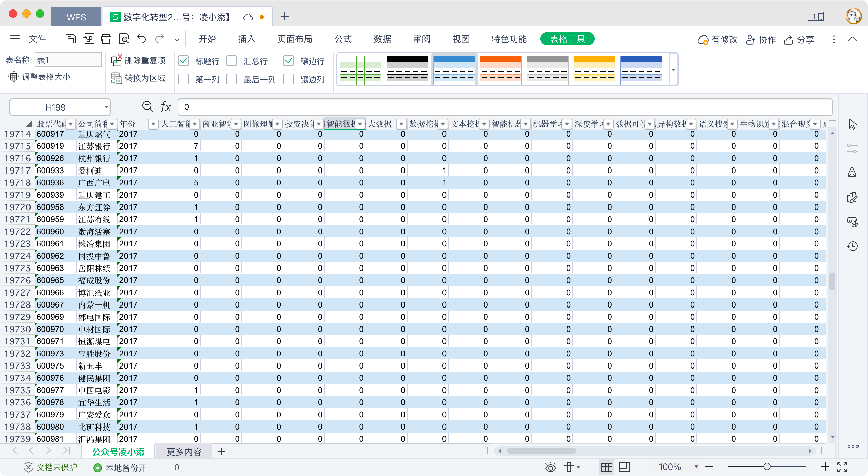Click the fx insert function icon
Screen dimensions: 868x476
click(165, 107)
